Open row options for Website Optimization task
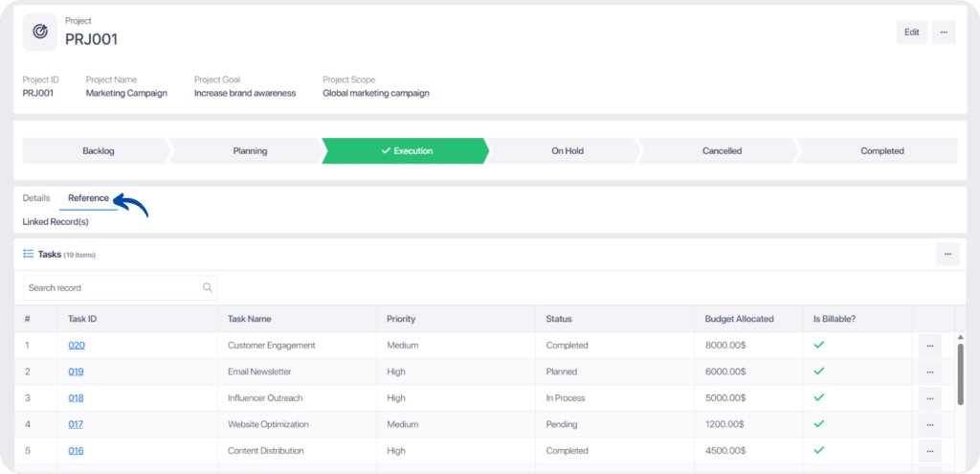This screenshot has width=980, height=474. (930, 424)
